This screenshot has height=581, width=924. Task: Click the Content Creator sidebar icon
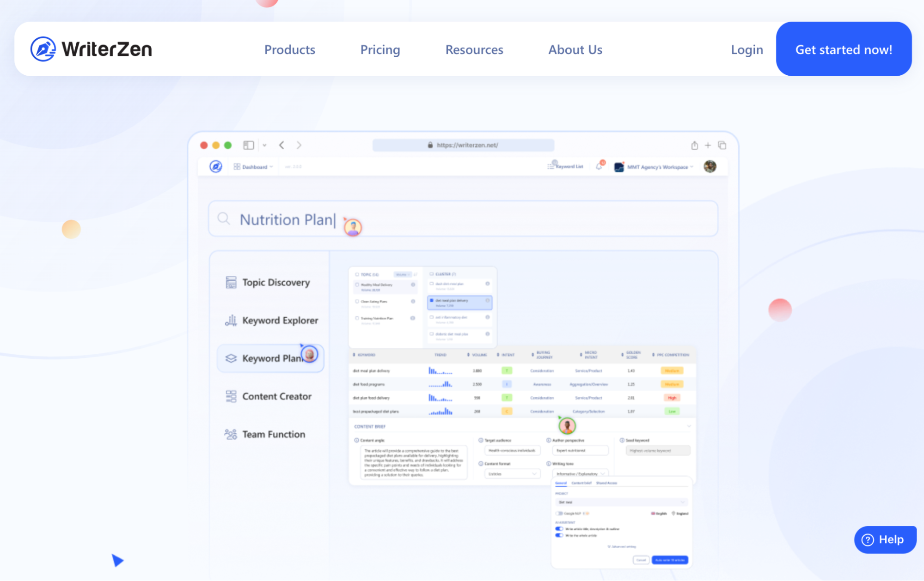pos(231,396)
